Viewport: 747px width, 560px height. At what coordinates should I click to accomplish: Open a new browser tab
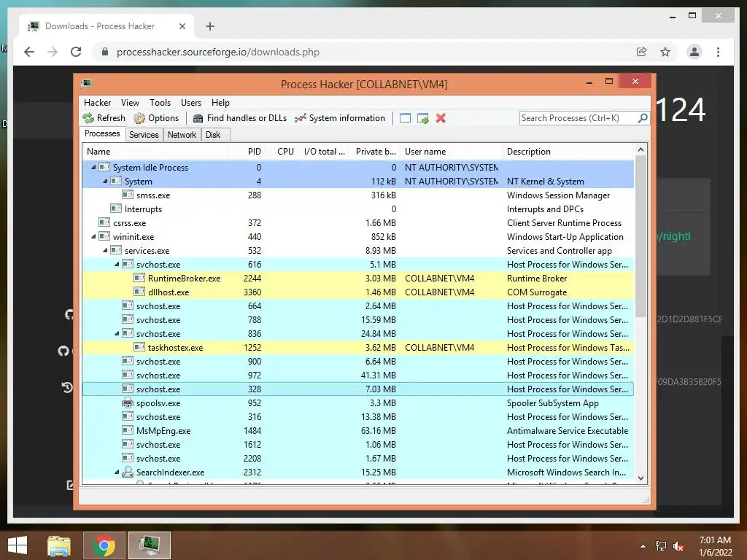210,26
